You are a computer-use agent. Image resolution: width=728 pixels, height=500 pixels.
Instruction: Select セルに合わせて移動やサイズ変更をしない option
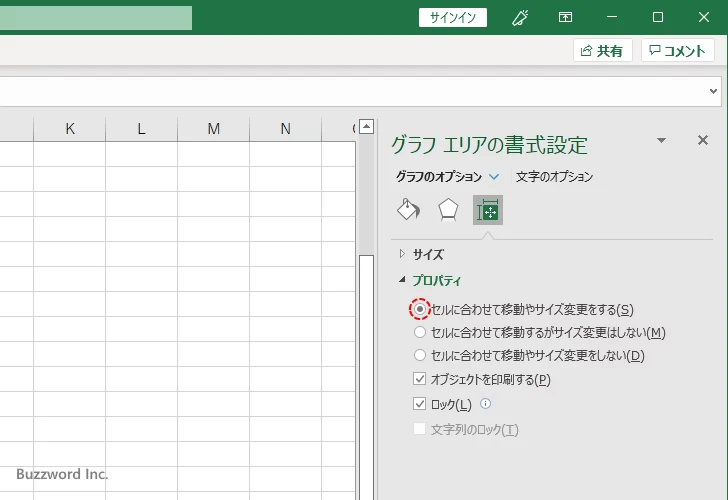coord(419,355)
